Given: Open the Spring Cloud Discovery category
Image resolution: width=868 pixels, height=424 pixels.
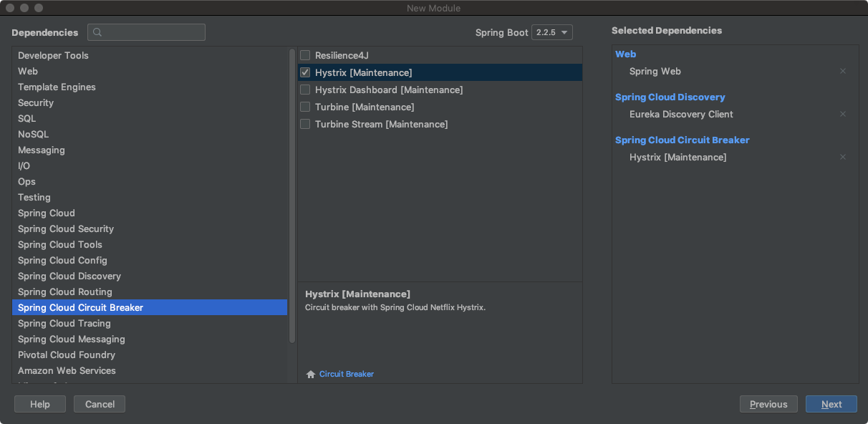Looking at the screenshot, I should point(69,276).
